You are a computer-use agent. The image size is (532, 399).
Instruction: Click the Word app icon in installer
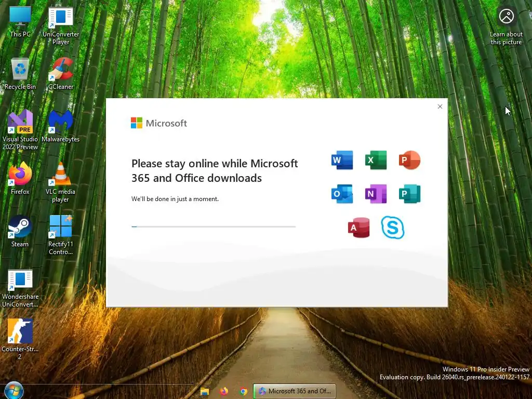pos(342,160)
